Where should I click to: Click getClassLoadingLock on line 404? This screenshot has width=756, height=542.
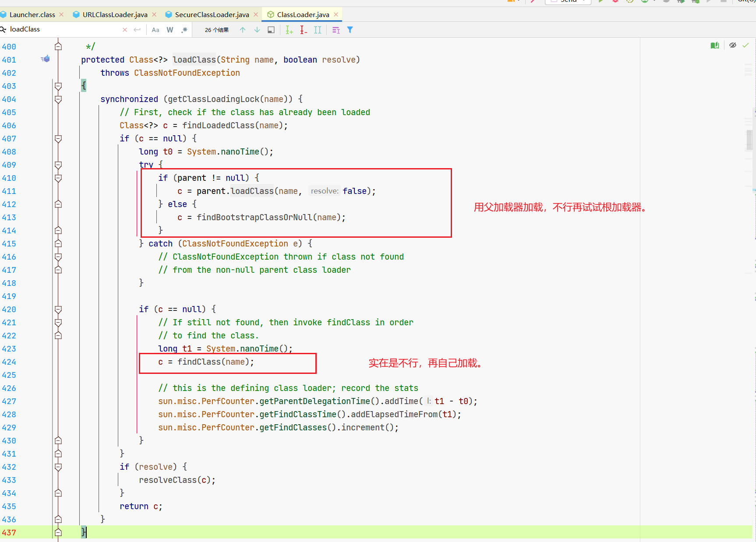click(x=214, y=99)
